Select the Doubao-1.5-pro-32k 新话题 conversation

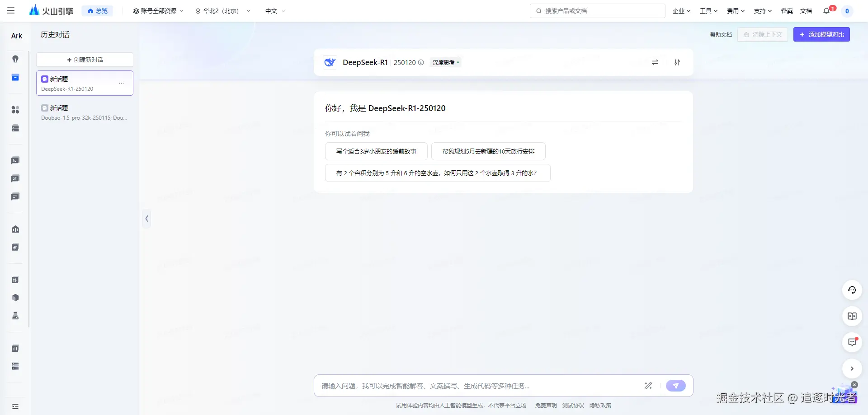tap(85, 112)
